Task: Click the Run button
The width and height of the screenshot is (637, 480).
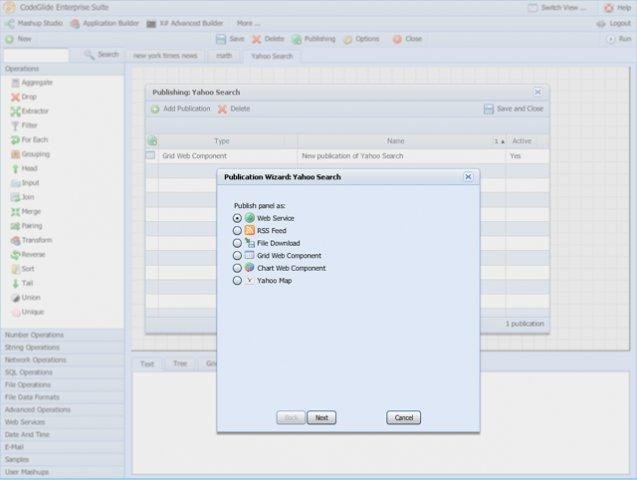Action: [619, 39]
